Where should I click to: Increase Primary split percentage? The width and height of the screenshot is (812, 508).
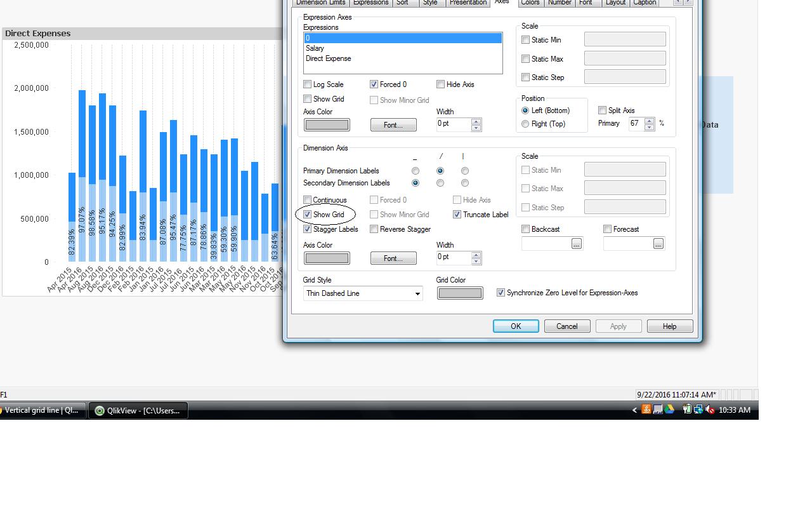click(x=649, y=121)
